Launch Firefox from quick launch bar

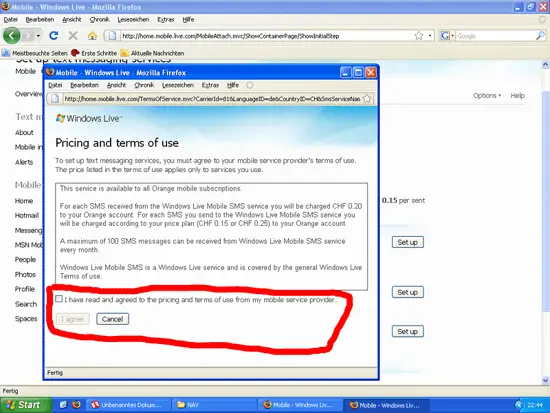76,405
